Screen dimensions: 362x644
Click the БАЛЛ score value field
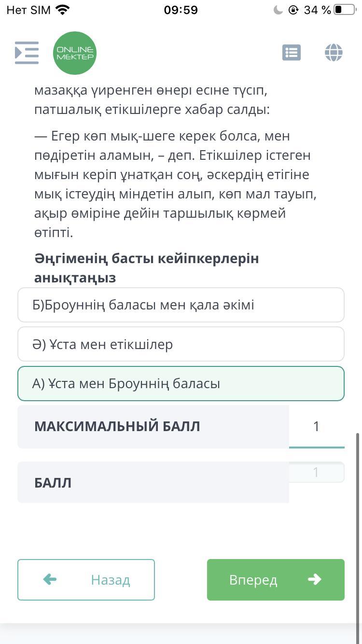click(316, 472)
